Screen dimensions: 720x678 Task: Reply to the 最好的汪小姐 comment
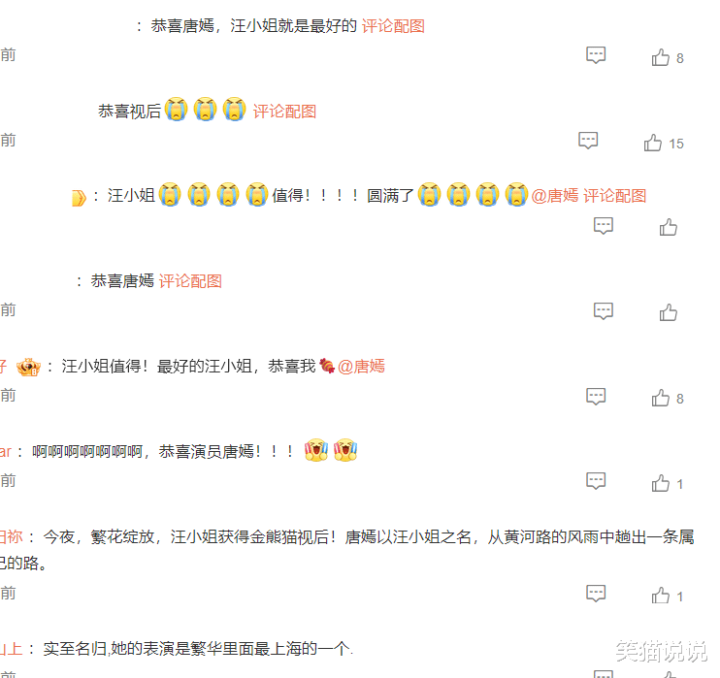coord(596,396)
